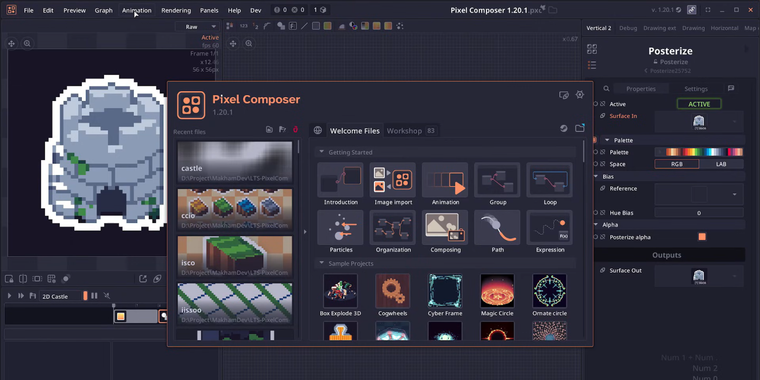
Task: Toggle the ACTIVE button in inspector
Action: 699,104
